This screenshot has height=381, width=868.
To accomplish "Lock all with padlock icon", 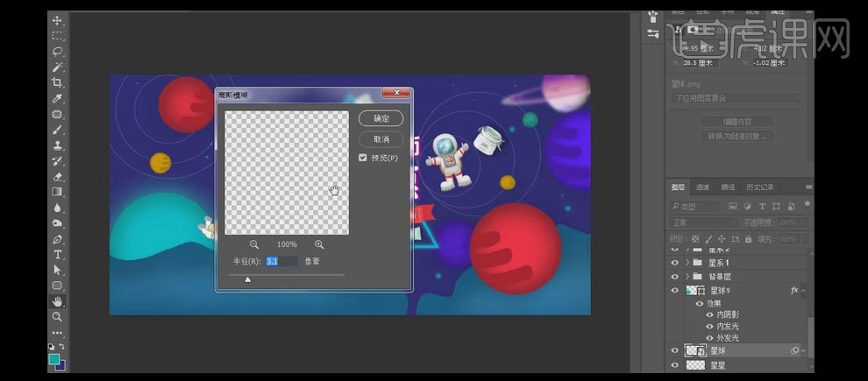I will (749, 239).
